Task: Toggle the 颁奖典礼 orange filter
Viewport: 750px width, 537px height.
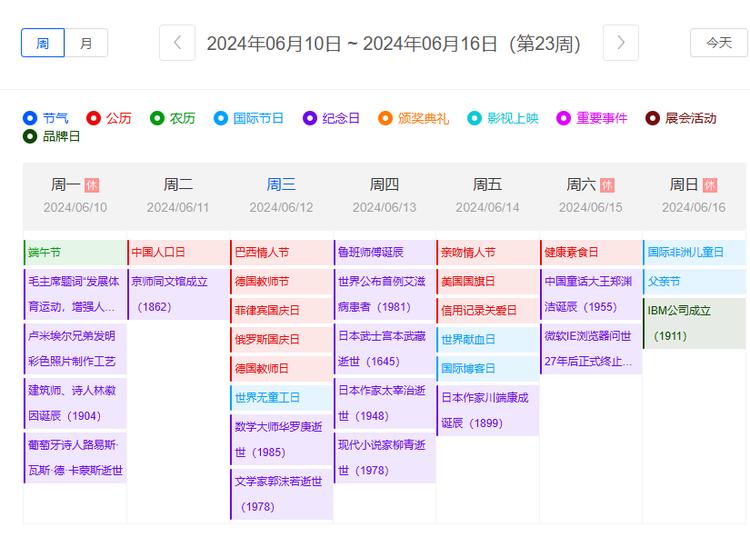Action: pyautogui.click(x=386, y=118)
